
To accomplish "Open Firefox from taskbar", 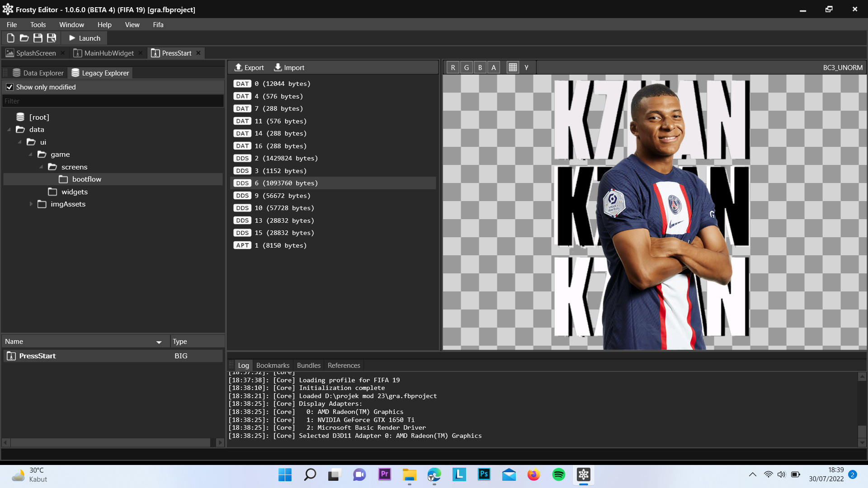I will click(534, 475).
